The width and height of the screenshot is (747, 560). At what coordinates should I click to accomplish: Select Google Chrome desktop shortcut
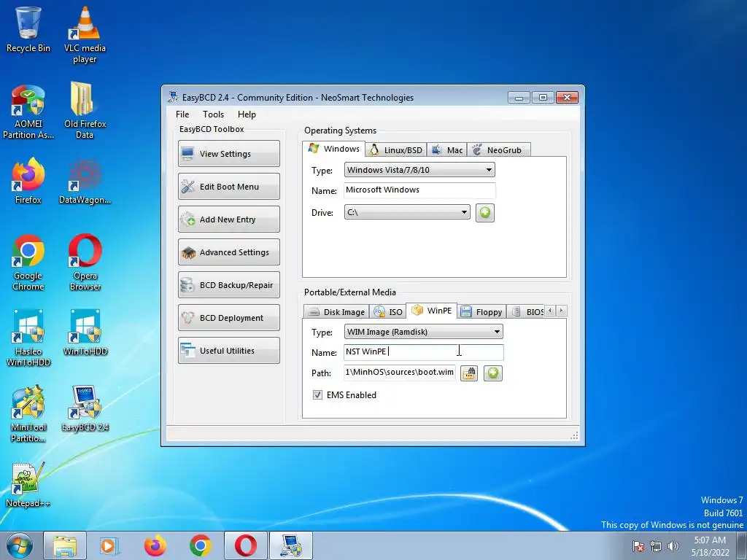pyautogui.click(x=28, y=262)
